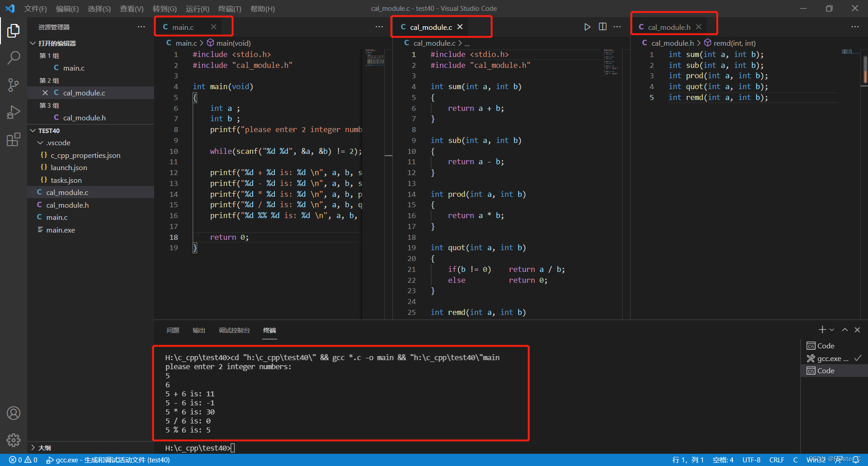
Task: Click gcc.exe build task in status bar
Action: click(108, 460)
